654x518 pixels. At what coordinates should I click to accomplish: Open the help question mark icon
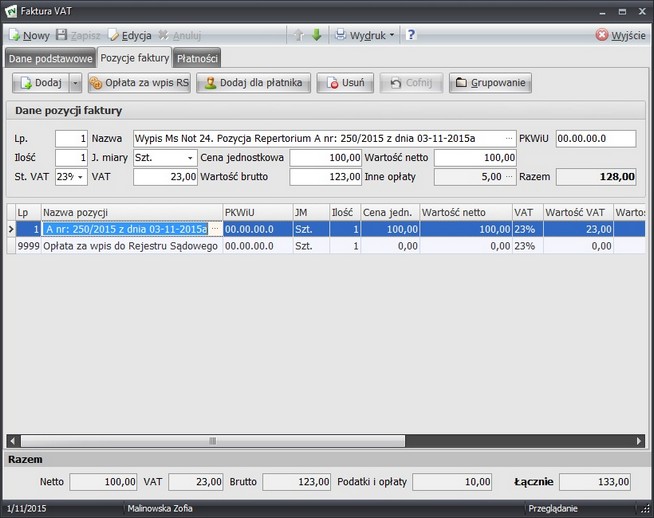pos(411,35)
